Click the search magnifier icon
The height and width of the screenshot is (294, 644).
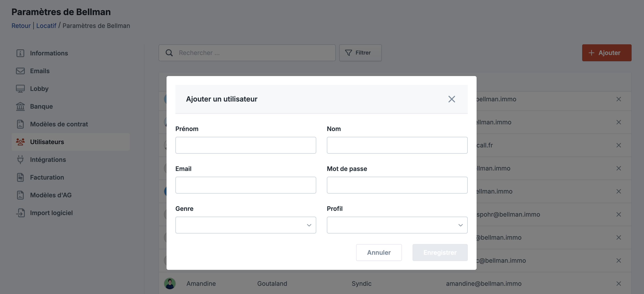169,53
